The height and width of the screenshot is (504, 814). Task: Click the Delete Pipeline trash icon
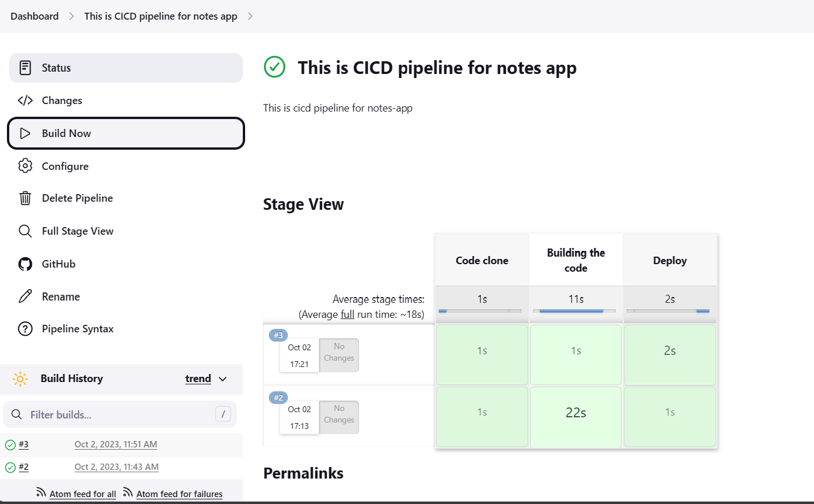(25, 198)
